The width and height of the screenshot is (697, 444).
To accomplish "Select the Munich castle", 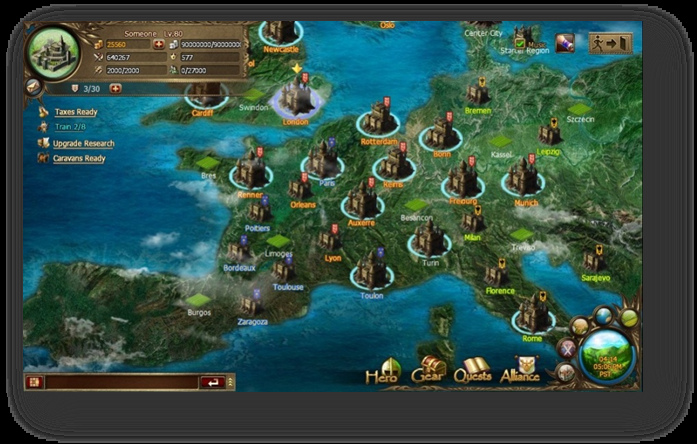I will [523, 177].
